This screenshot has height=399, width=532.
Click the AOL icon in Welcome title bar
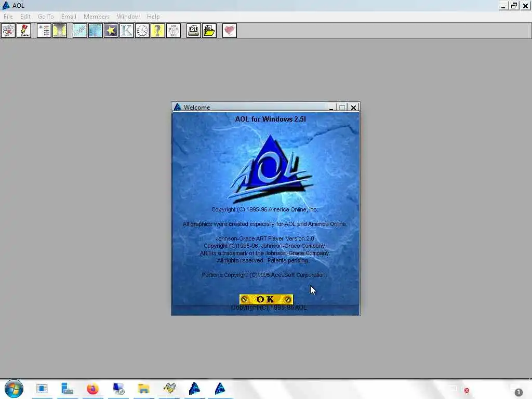pyautogui.click(x=178, y=107)
